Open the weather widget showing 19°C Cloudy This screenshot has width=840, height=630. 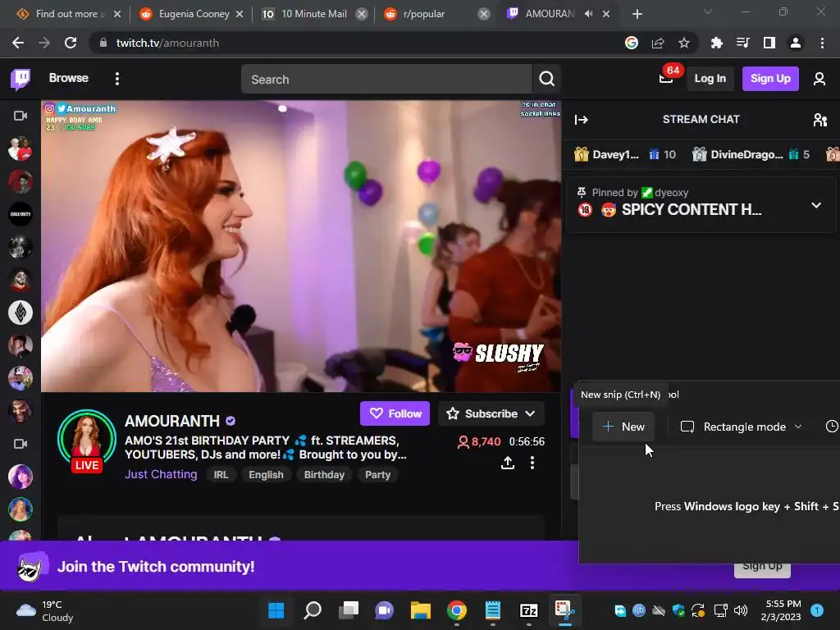pos(45,610)
